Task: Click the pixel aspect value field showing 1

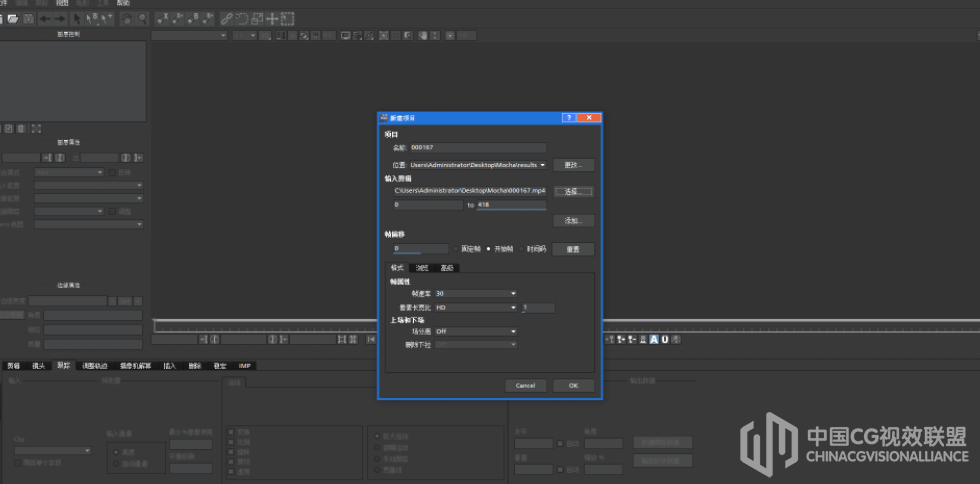Action: [538, 308]
